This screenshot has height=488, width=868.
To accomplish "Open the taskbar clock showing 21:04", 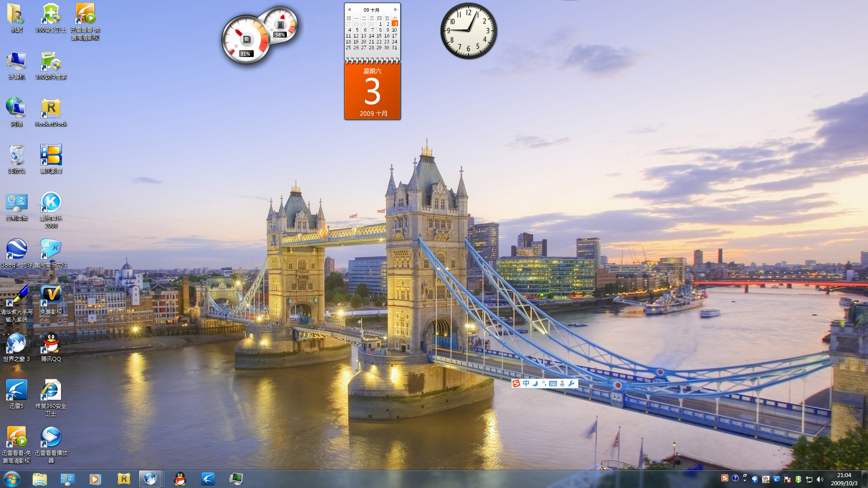I will (844, 479).
